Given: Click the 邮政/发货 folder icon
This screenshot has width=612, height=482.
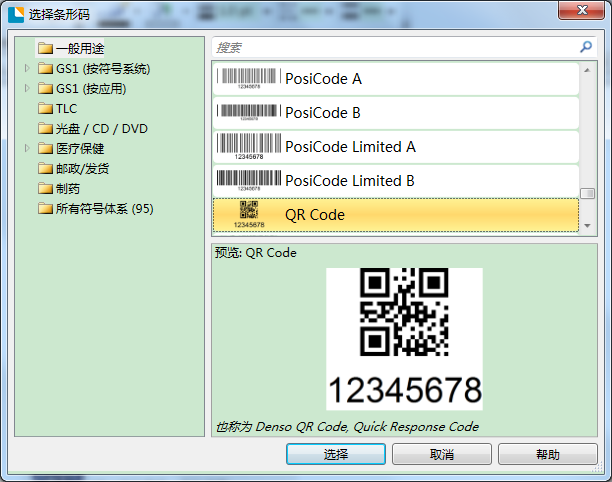Looking at the screenshot, I should pos(45,169).
